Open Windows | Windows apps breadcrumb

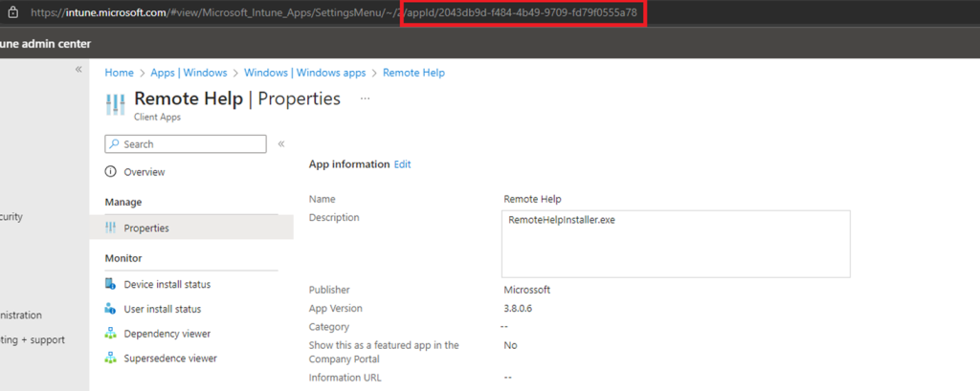pyautogui.click(x=304, y=73)
